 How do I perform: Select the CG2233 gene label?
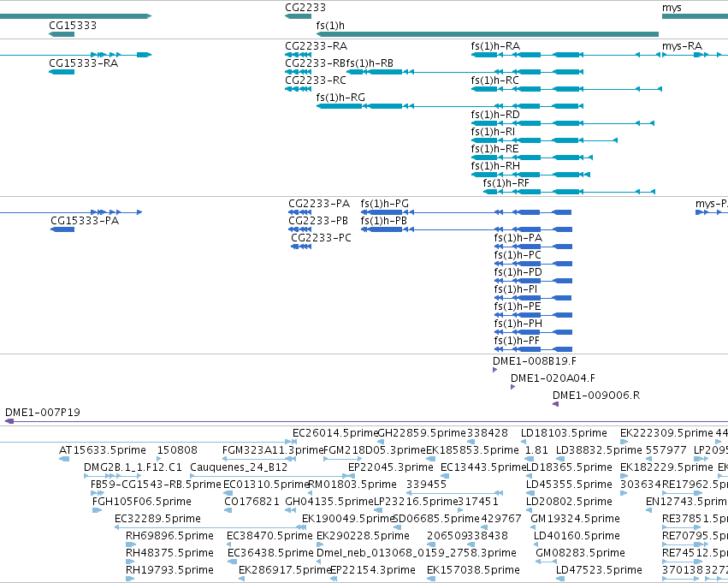[x=305, y=8]
